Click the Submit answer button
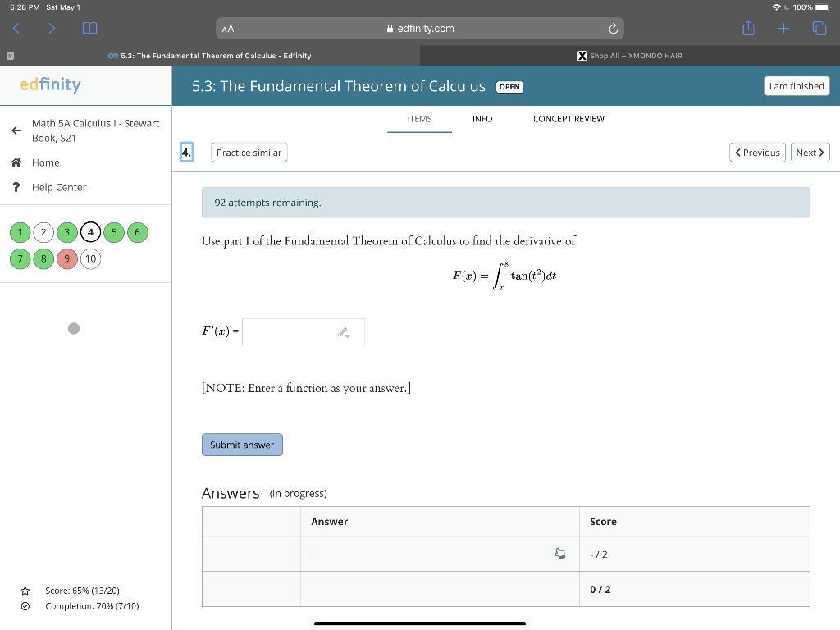 242,444
